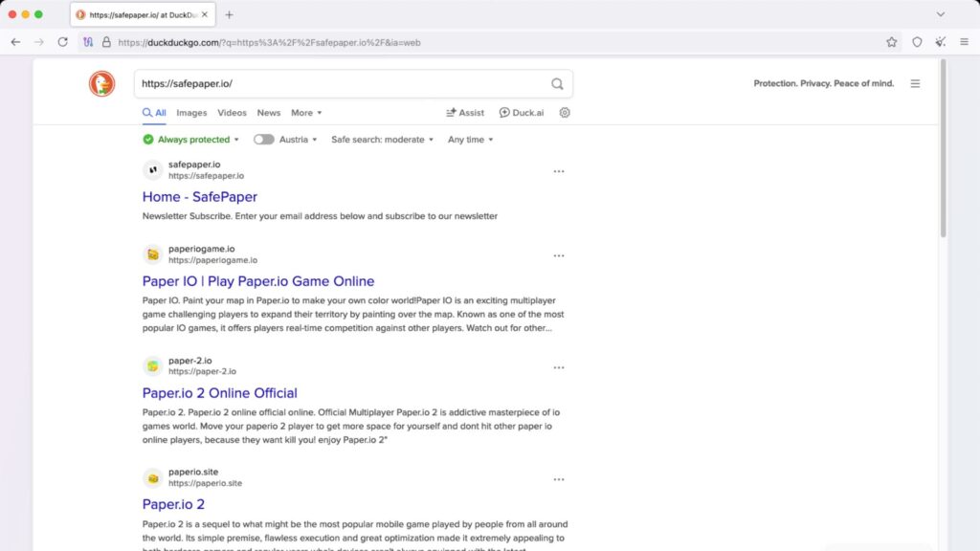
Task: Click the DuckDuckGo logo
Action: point(101,84)
